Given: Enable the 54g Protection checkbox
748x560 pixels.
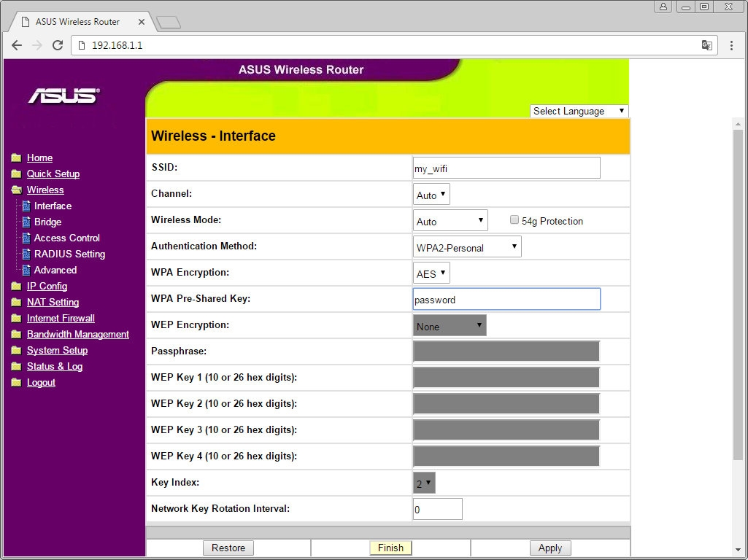Looking at the screenshot, I should tap(514, 219).
